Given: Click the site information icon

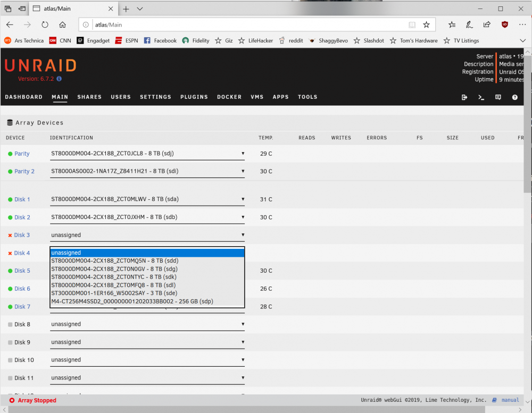Looking at the screenshot, I should [86, 25].
